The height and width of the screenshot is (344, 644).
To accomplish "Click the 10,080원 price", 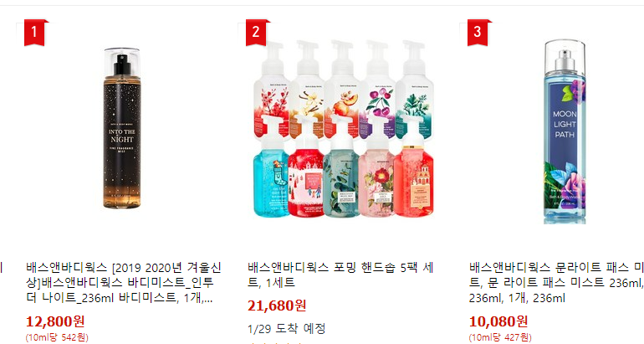I will pos(498,321).
